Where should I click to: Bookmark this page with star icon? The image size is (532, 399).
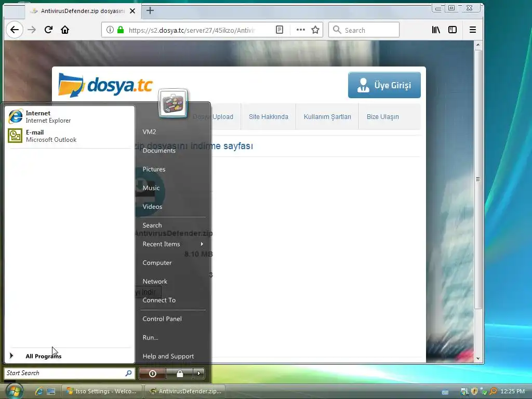point(315,30)
